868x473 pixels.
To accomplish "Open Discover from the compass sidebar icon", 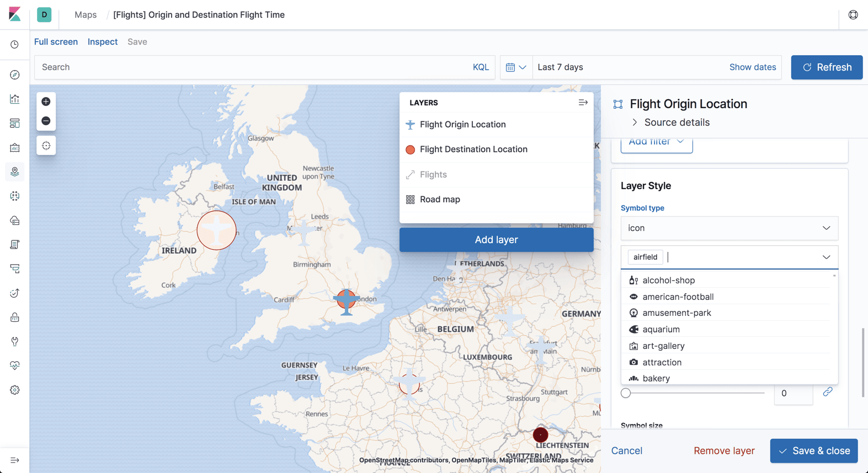I will (x=15, y=75).
